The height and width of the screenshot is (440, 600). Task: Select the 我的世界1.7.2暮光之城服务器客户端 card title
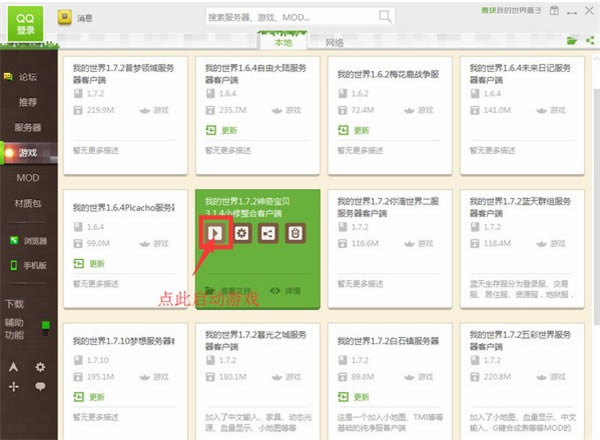256,341
